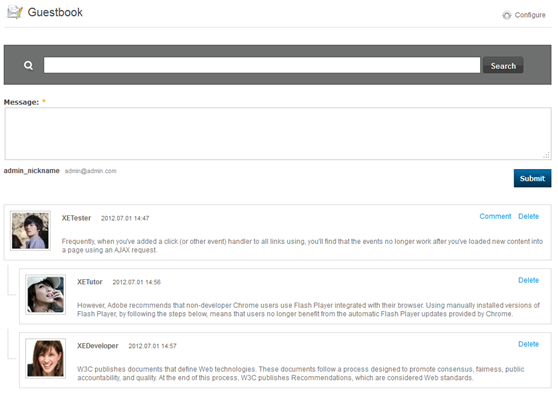Click XETester's profile picture
Viewport: 558px width, 411px height.
coord(30,231)
